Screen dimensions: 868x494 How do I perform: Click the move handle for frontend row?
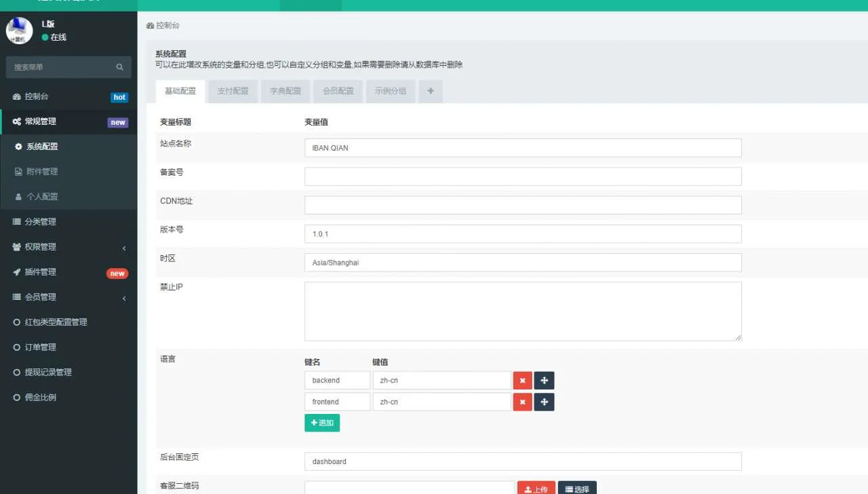coord(544,402)
